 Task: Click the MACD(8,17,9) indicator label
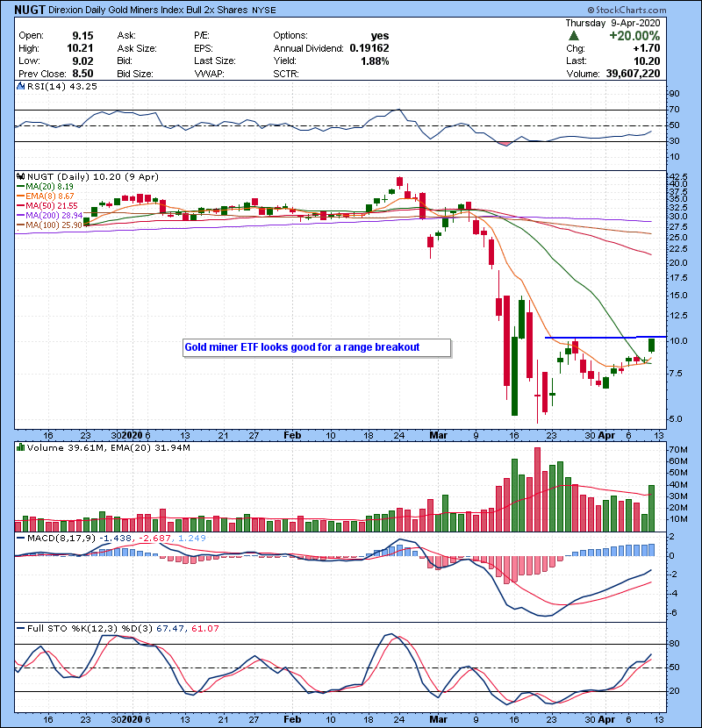(61, 539)
